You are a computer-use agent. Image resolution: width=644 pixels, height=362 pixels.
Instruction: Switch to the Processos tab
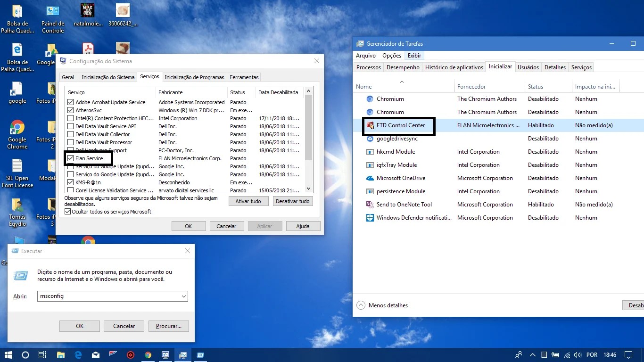pyautogui.click(x=369, y=67)
